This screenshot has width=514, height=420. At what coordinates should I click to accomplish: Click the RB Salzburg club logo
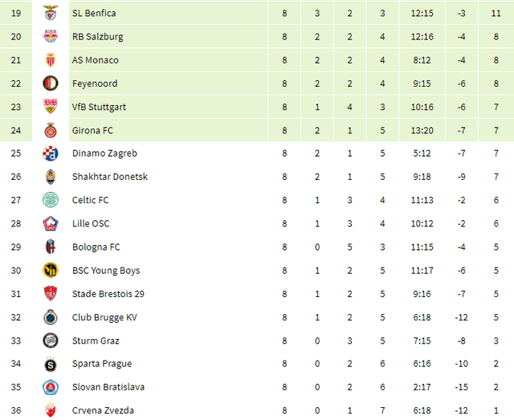pos(51,37)
